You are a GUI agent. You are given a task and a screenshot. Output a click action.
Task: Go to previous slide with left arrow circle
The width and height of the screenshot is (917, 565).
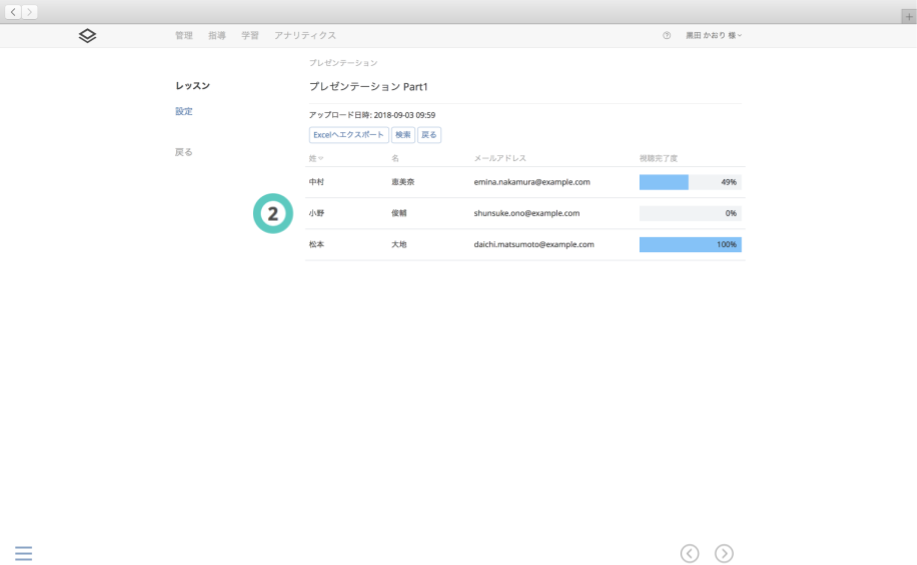pos(689,553)
